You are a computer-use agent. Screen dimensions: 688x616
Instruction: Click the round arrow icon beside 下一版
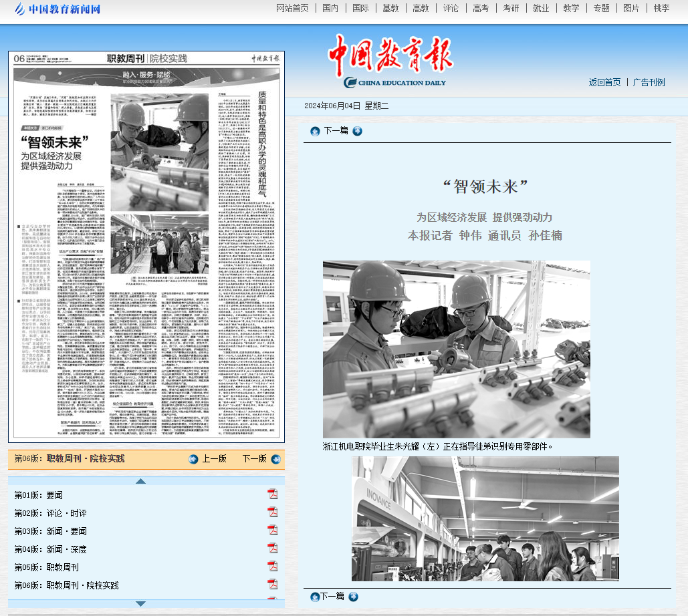coord(275,459)
